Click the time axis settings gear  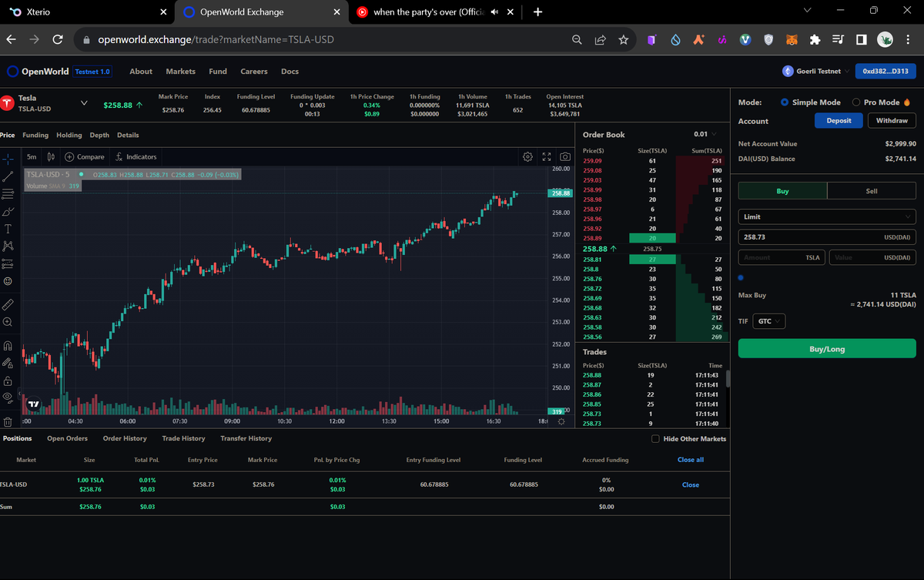[561, 421]
